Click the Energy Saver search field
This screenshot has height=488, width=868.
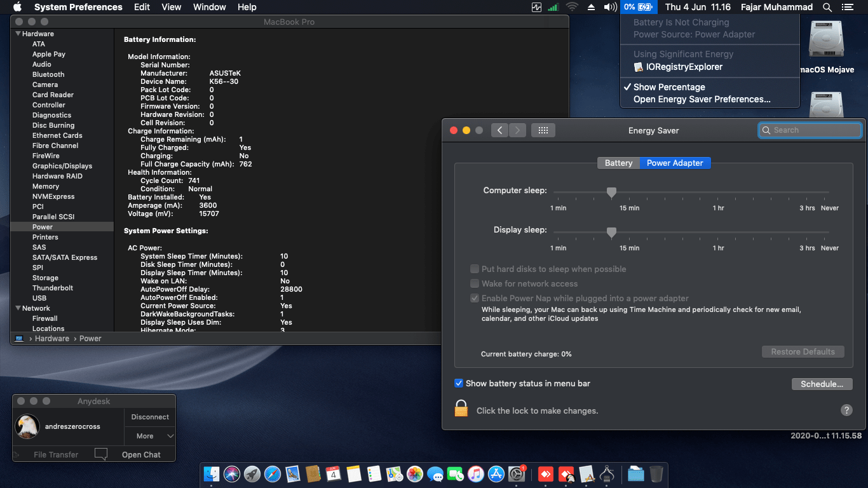click(810, 130)
